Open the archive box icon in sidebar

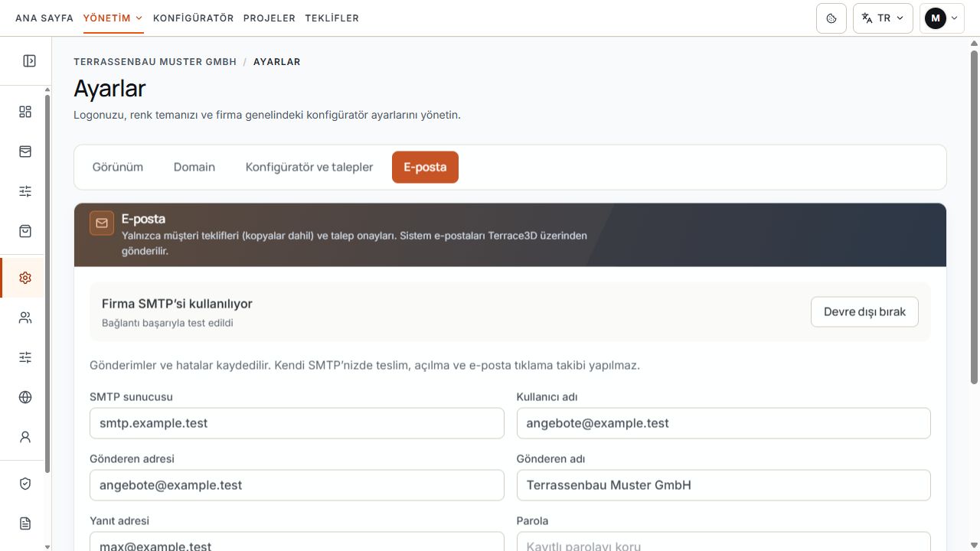click(x=25, y=152)
